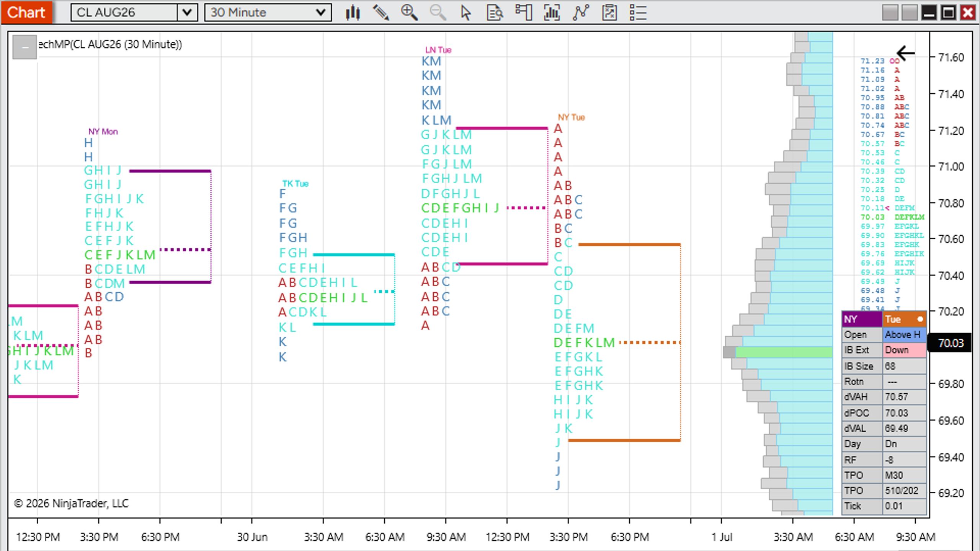
Task: Open the 30 Minute interval dropdown
Action: tap(321, 13)
